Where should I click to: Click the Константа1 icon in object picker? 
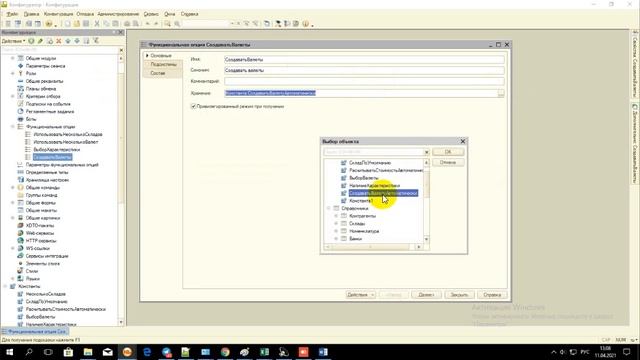click(x=344, y=201)
